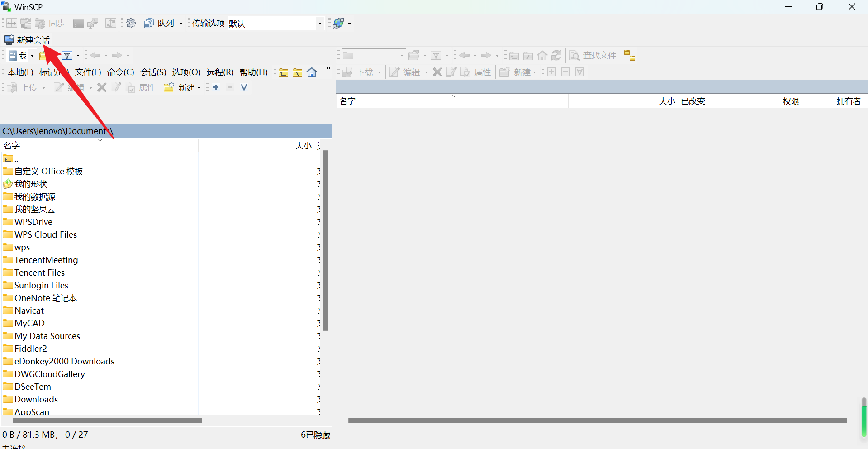Screen dimensions: 868x449
Task: Refresh the remote directory listing icon
Action: click(x=556, y=55)
